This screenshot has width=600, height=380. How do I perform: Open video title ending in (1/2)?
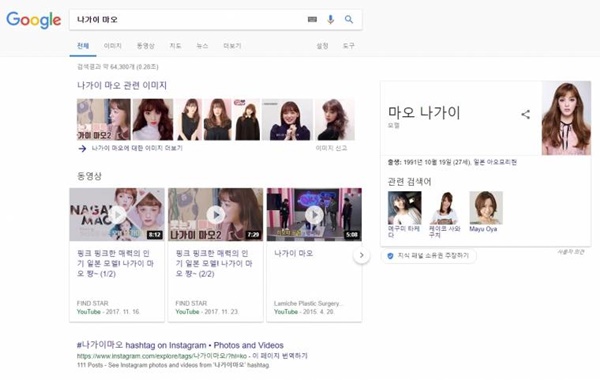116,264
